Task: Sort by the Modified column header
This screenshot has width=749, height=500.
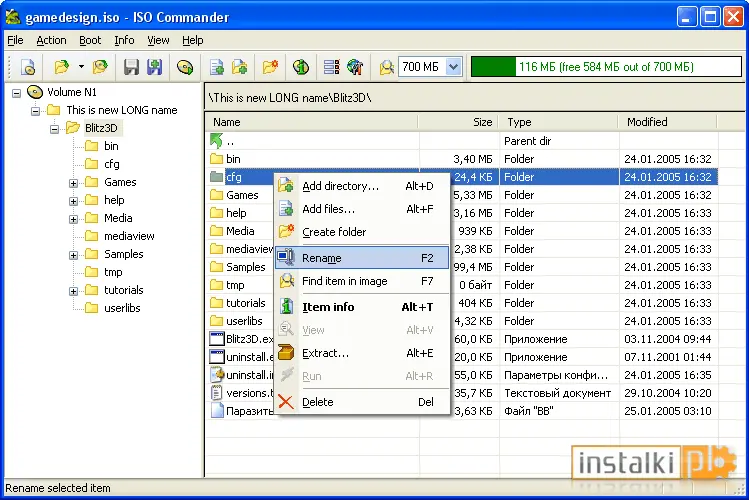Action: 668,122
